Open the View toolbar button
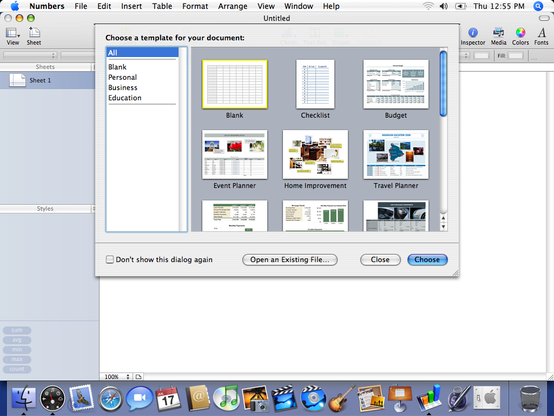 tap(12, 36)
